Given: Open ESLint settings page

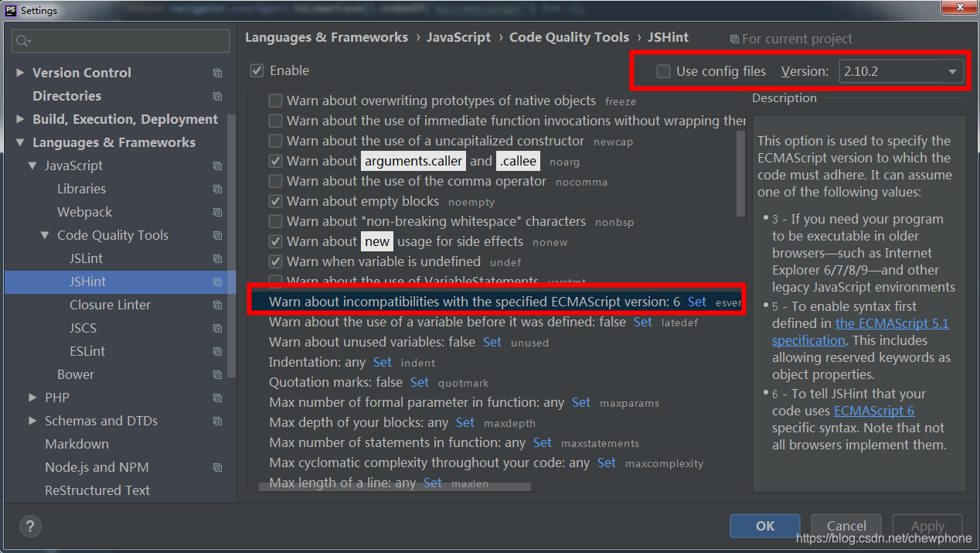Looking at the screenshot, I should pos(87,351).
